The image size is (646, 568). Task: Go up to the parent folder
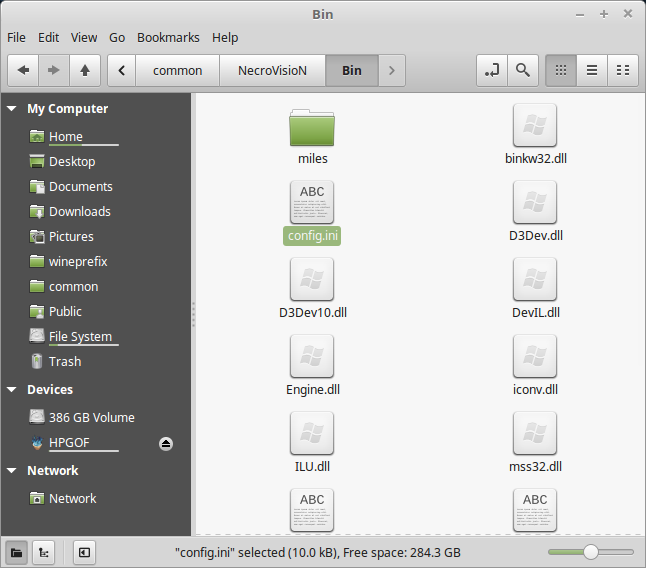tap(85, 70)
